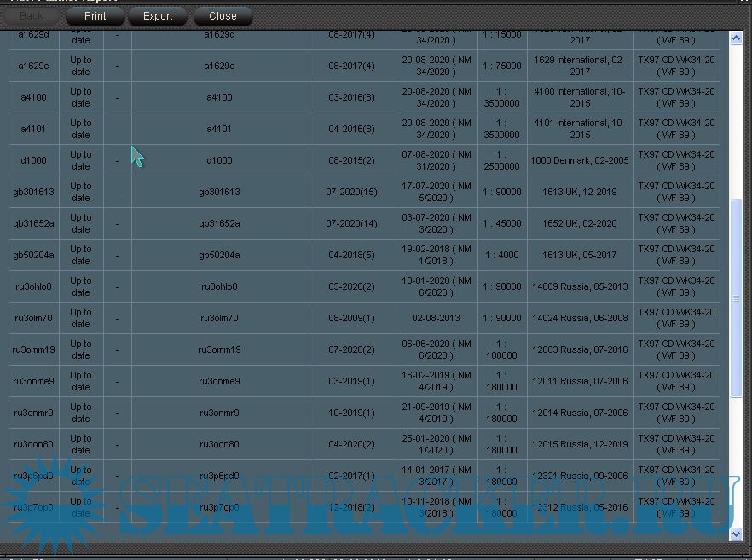Click the greyed-out Back button
752x560 pixels.
[x=32, y=16]
